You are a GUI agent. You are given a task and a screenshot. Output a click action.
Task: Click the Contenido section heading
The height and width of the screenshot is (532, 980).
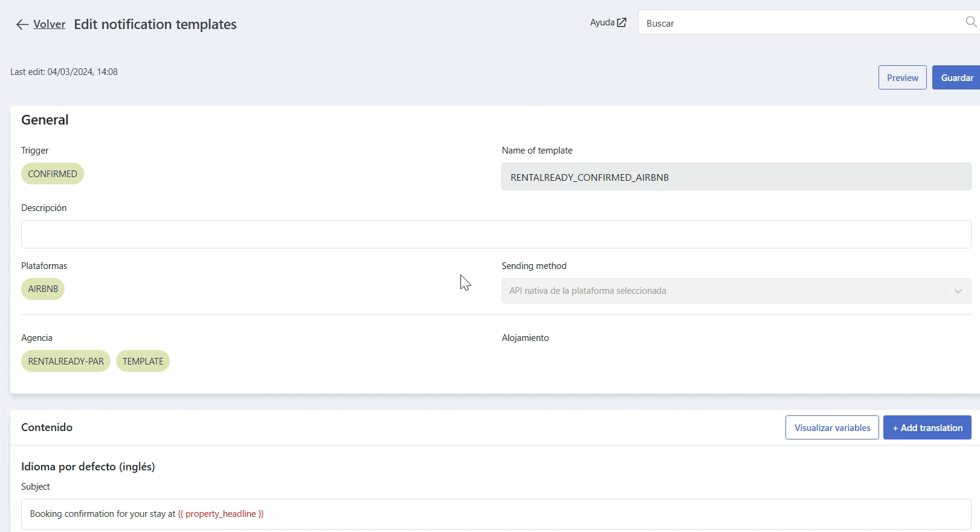47,427
